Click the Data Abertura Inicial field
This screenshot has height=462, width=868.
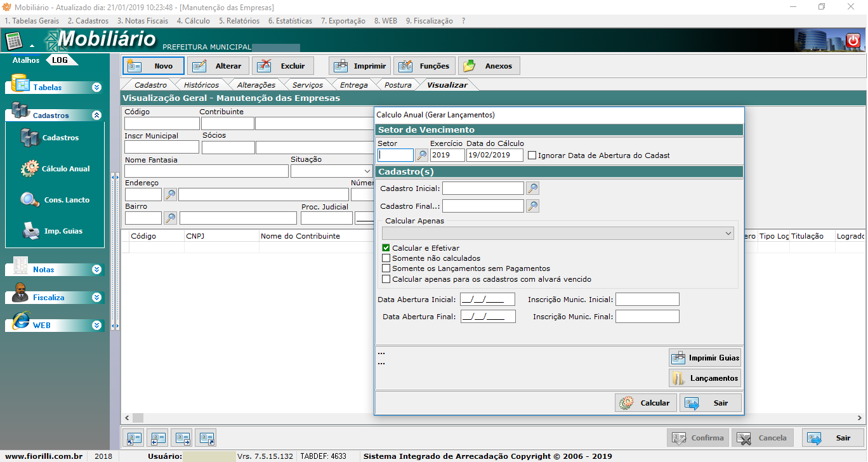[x=487, y=300]
